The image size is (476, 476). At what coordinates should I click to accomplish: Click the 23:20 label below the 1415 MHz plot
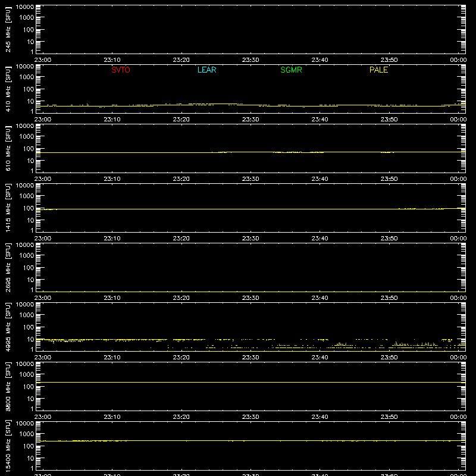tap(181, 239)
